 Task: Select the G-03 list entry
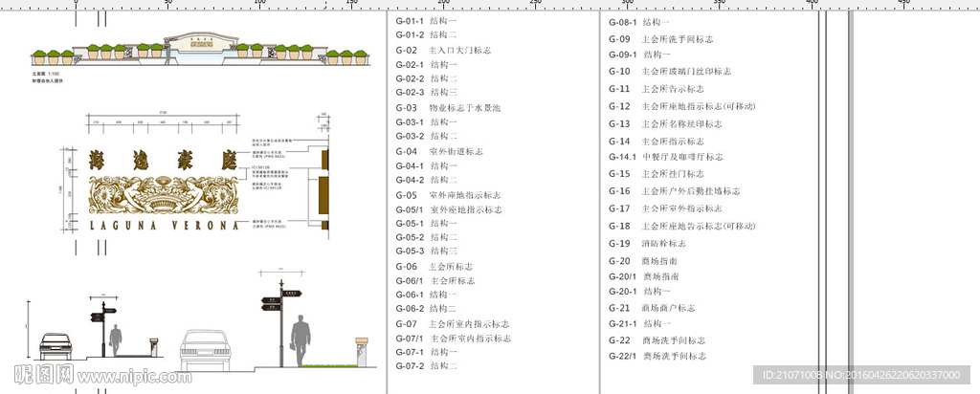point(448,108)
